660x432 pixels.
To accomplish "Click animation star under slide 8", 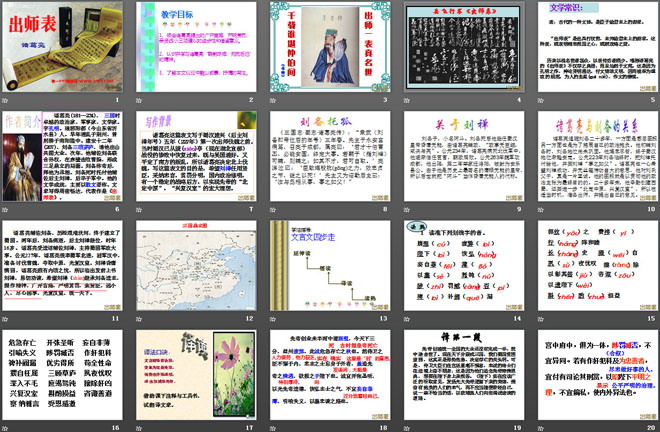I will coord(273,210).
